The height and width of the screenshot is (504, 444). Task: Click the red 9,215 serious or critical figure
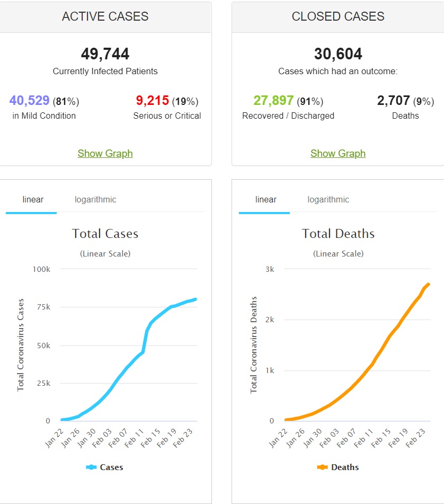tap(153, 101)
